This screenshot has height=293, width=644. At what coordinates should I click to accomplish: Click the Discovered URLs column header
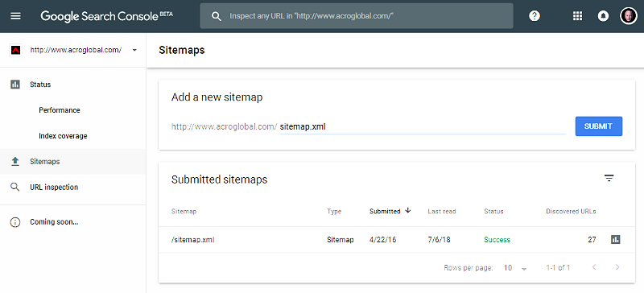571,211
